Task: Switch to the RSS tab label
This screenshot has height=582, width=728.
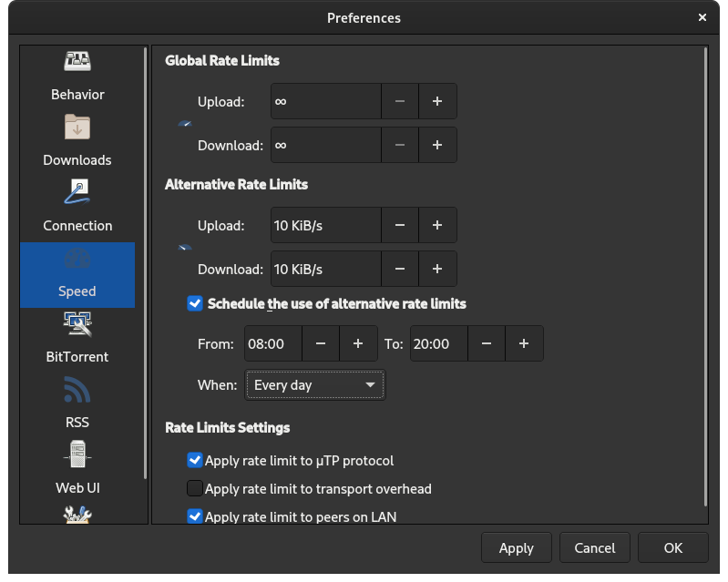Action: pos(77,423)
